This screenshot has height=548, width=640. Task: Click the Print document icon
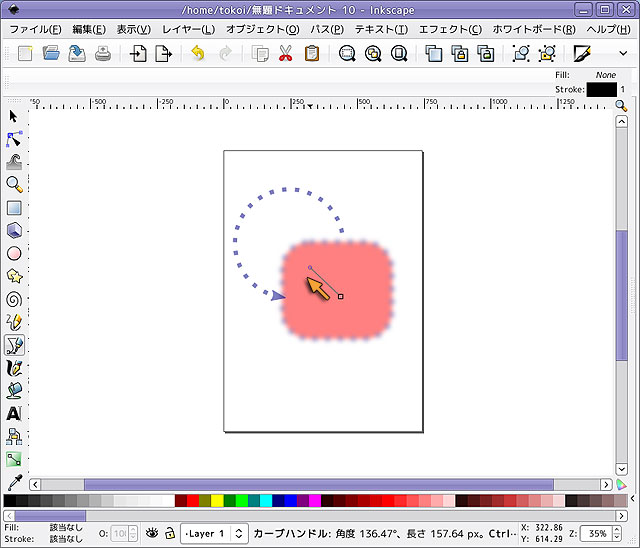click(102, 53)
